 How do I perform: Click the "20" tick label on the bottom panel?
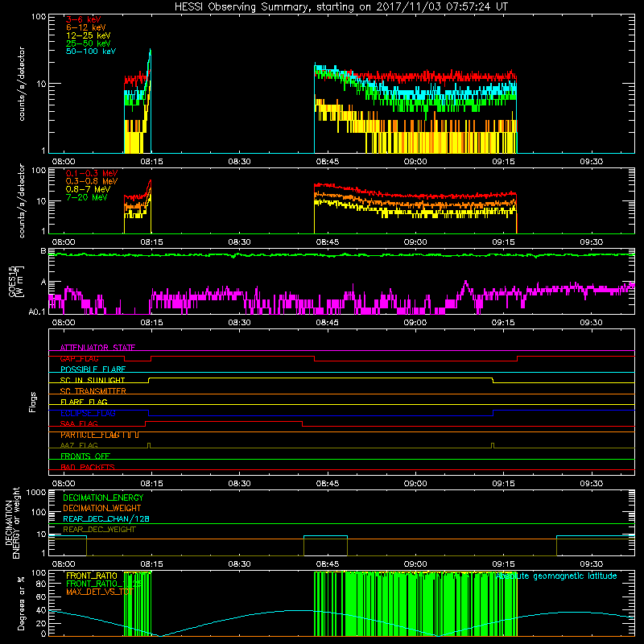(x=41, y=623)
